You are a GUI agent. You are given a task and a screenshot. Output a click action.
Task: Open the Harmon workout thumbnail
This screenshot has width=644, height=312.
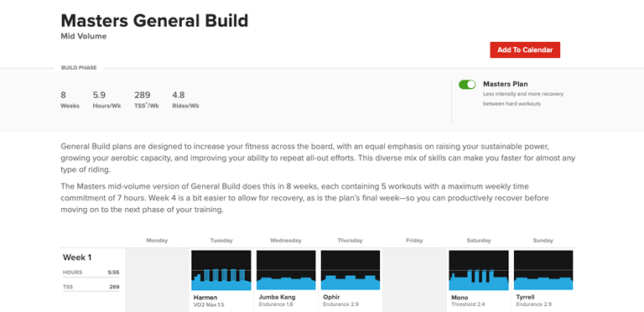point(221,270)
